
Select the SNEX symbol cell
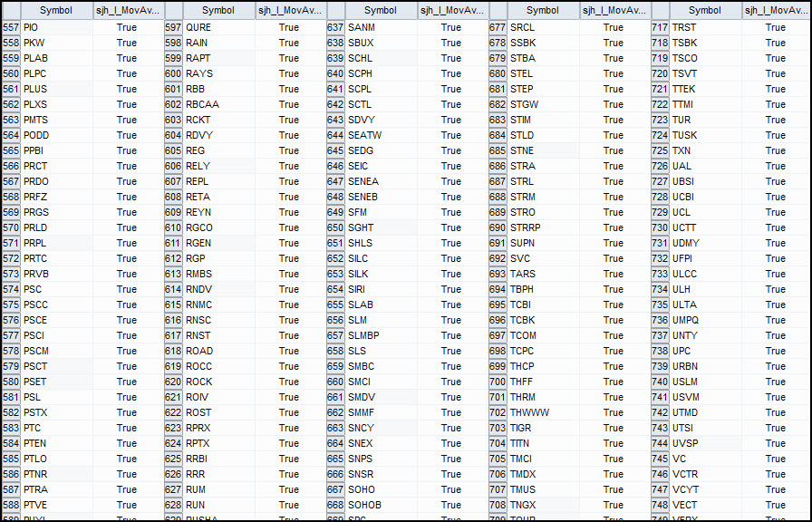pyautogui.click(x=381, y=443)
